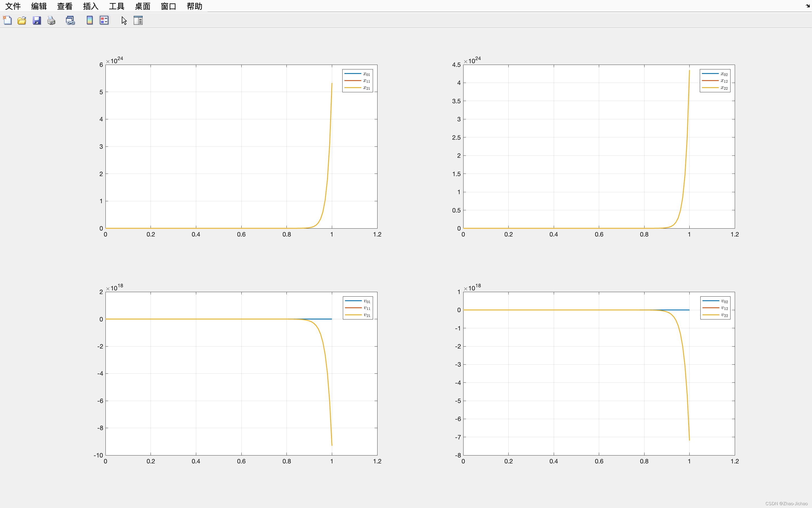Select the v21 legend entry

point(358,315)
